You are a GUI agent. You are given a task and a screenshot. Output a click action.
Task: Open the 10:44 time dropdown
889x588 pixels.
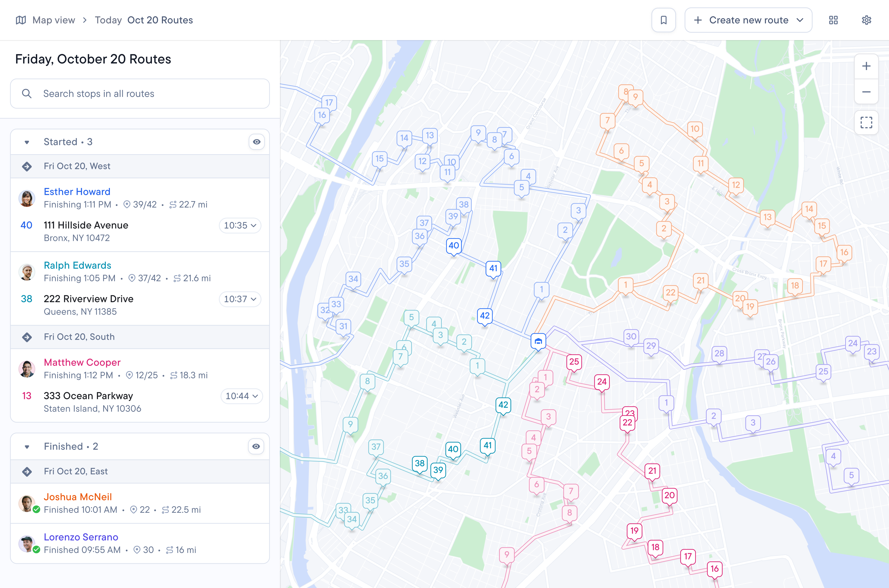pyautogui.click(x=241, y=396)
